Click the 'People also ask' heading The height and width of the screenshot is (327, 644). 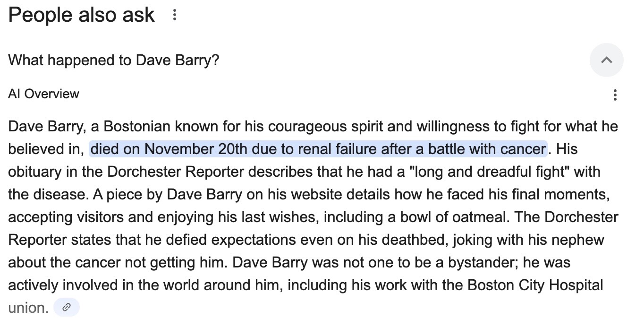point(81,15)
